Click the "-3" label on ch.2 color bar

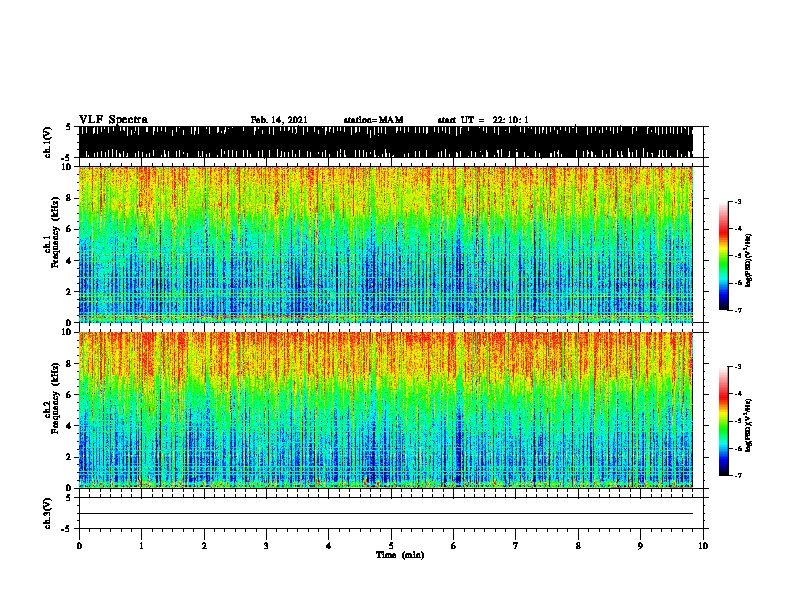737,367
